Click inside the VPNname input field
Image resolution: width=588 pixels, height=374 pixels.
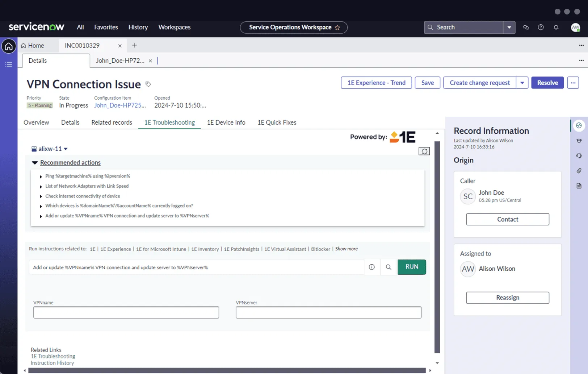click(x=126, y=312)
